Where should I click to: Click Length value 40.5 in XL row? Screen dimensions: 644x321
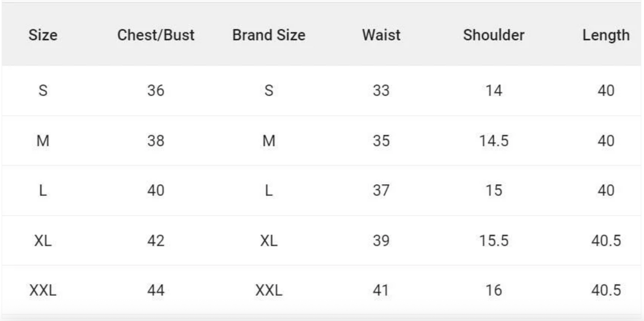pyautogui.click(x=606, y=241)
